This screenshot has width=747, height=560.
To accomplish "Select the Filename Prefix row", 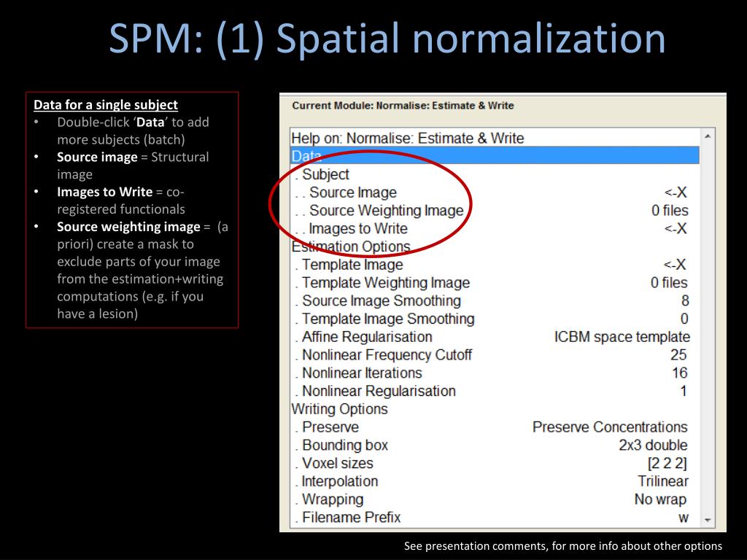I will pos(495,518).
